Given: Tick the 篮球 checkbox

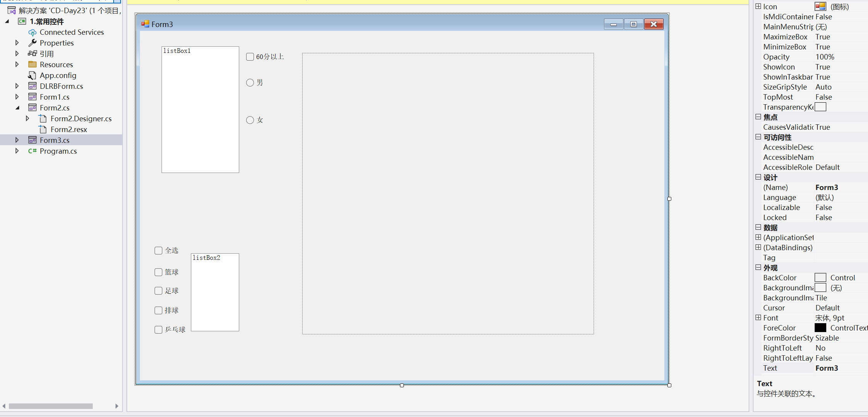Looking at the screenshot, I should coord(158,272).
